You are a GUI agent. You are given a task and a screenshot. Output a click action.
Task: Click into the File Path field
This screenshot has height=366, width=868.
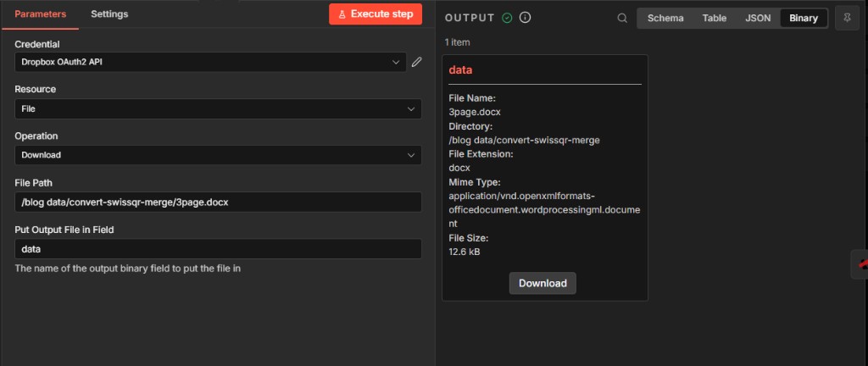coord(218,202)
